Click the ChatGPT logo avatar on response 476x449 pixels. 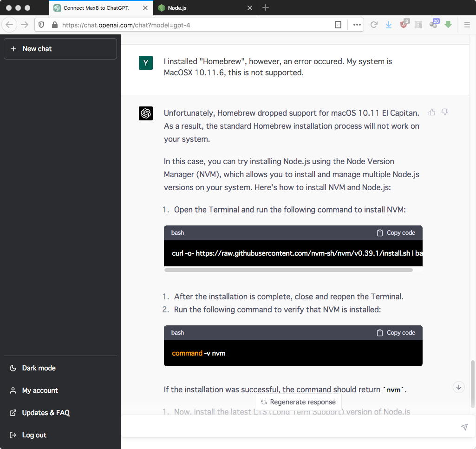click(x=146, y=113)
